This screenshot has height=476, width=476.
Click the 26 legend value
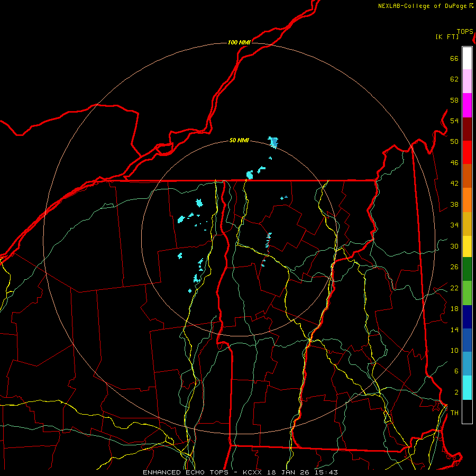point(454,267)
